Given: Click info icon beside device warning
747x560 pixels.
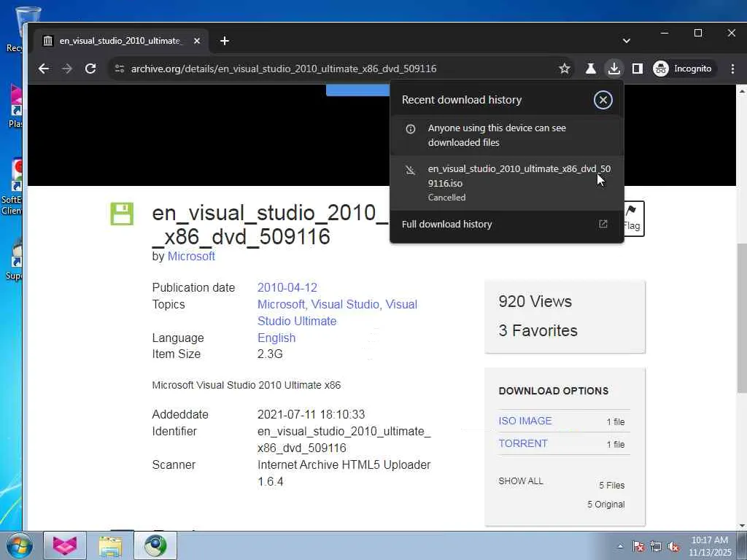Looking at the screenshot, I should (x=410, y=129).
